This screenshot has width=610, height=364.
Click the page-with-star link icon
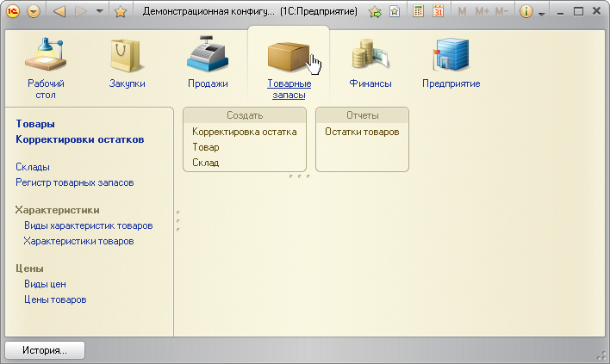tap(395, 11)
